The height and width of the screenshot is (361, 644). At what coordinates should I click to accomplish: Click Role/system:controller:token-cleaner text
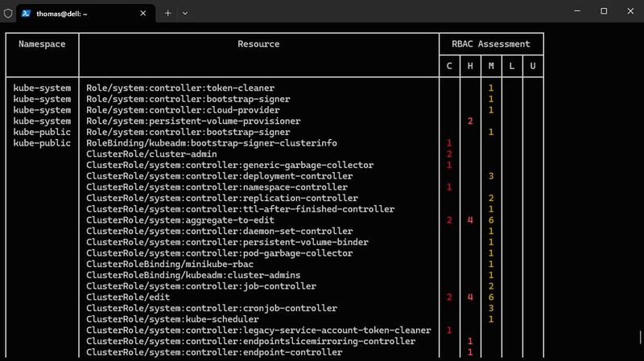point(180,88)
